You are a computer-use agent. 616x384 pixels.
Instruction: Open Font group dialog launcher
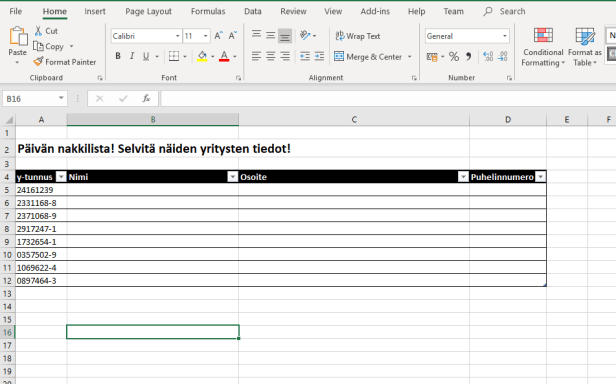pyautogui.click(x=238, y=78)
